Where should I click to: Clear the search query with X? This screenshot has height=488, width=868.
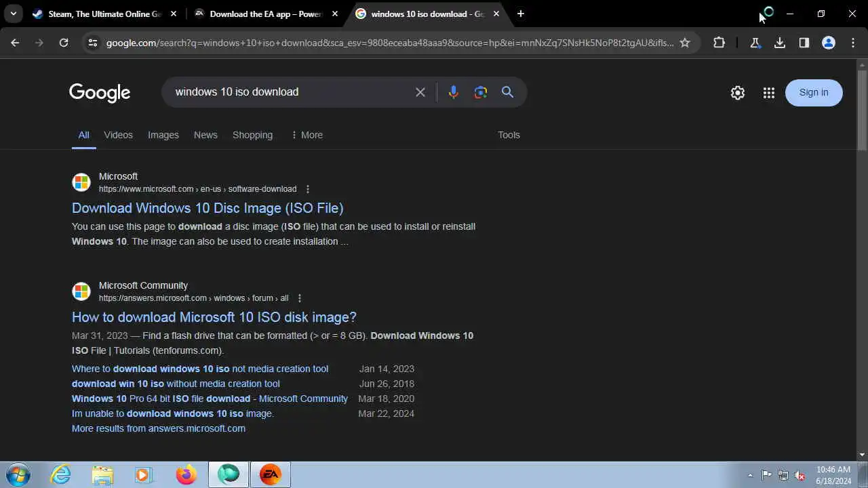[420, 92]
